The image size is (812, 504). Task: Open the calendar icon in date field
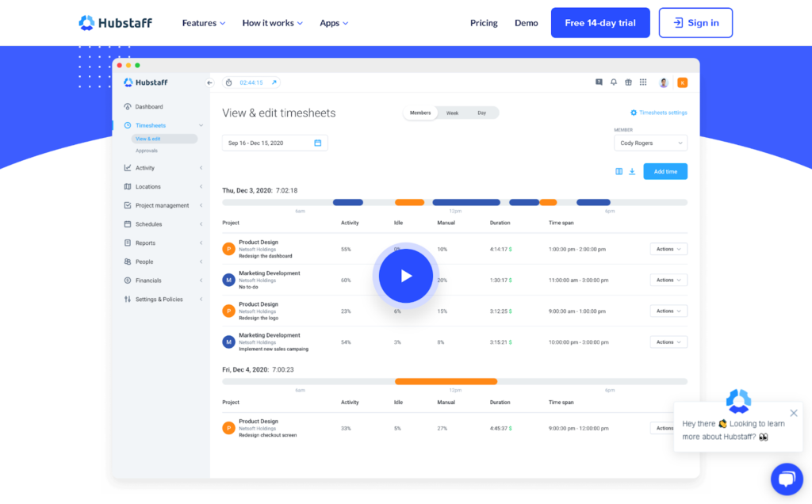pyautogui.click(x=318, y=143)
